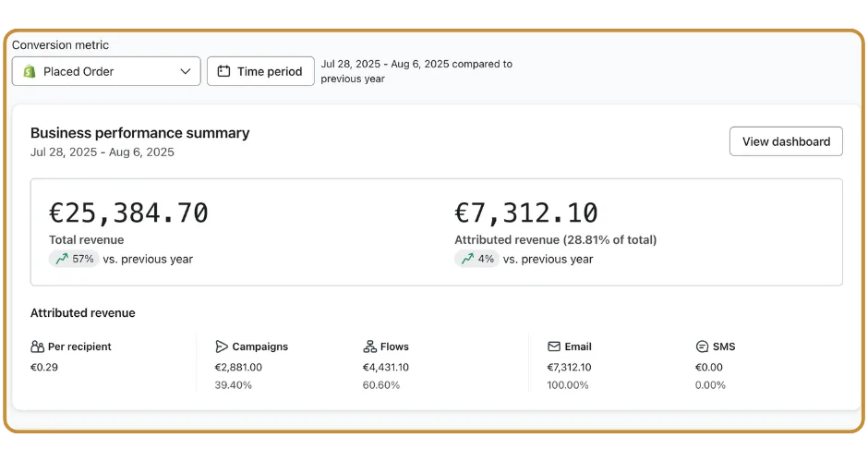Expand the chevron arrow next to Placed Order

coord(186,71)
